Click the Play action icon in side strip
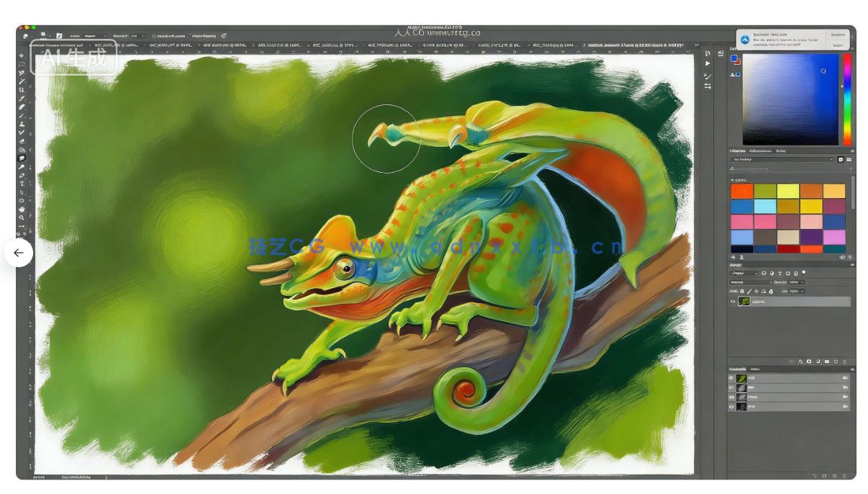Viewport: 868px width, 494px height. point(707,63)
